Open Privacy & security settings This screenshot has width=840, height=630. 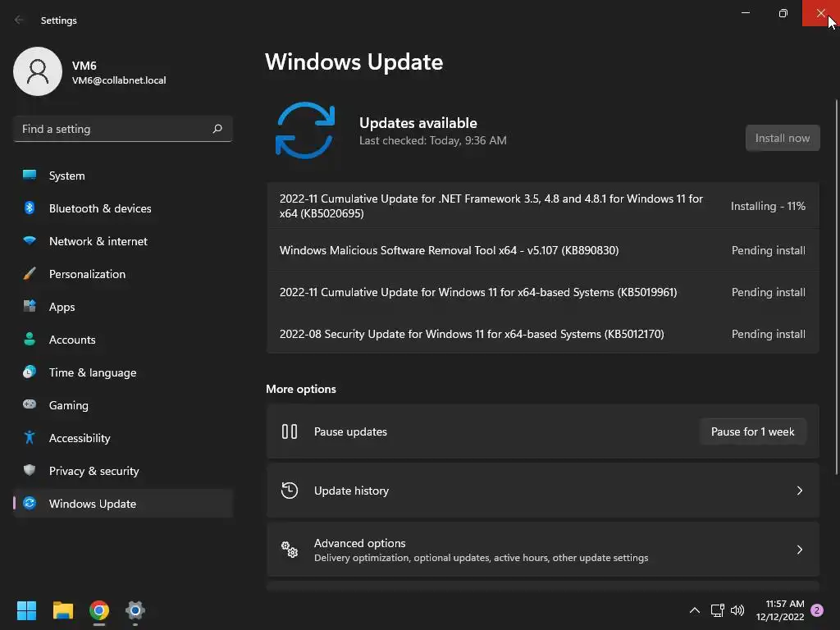123,470
